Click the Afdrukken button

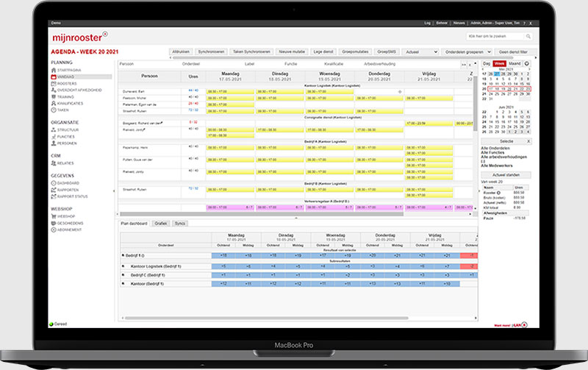pos(182,52)
